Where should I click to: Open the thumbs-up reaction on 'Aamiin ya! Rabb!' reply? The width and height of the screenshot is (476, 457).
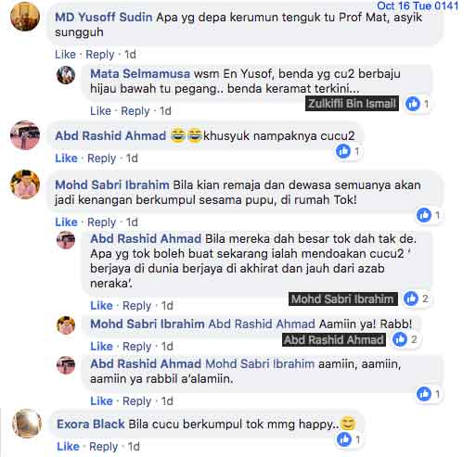click(x=400, y=339)
